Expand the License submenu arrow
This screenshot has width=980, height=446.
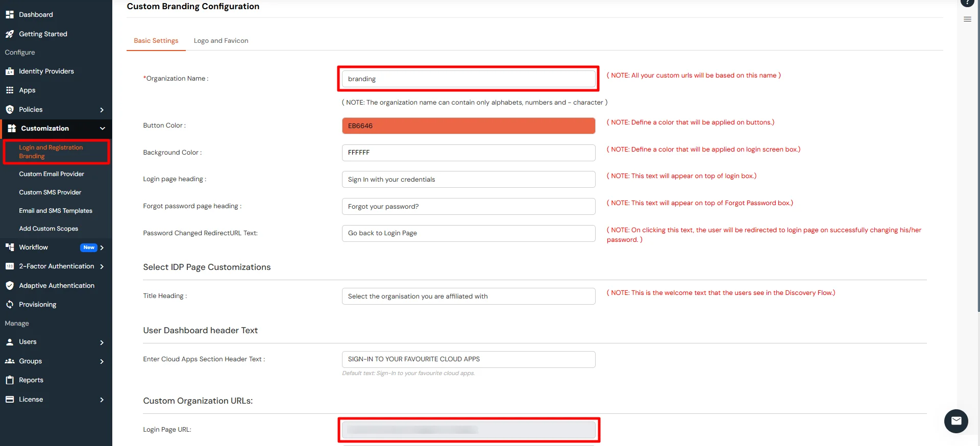(x=102, y=400)
